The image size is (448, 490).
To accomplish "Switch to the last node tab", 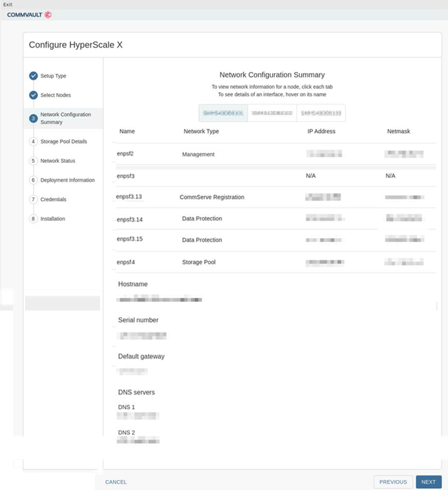I will pos(321,113).
